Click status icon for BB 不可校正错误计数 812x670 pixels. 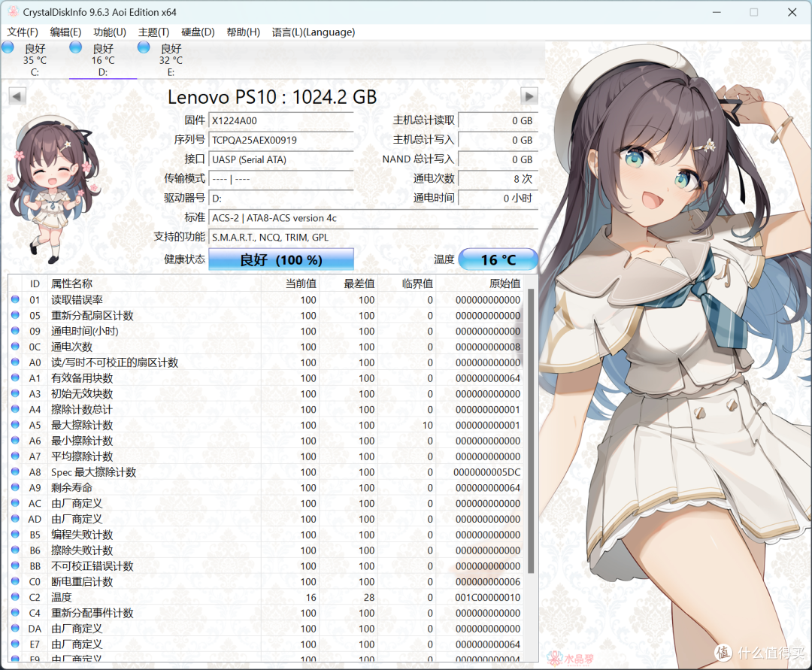pos(15,565)
